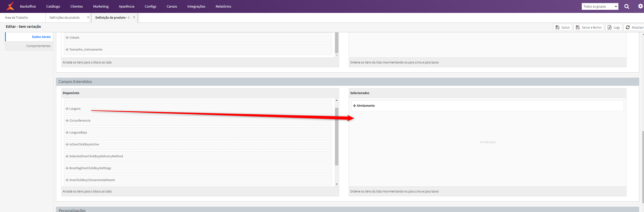Screen dimensions: 644x212
Task: Click the Largura list item text
Action: (75, 109)
